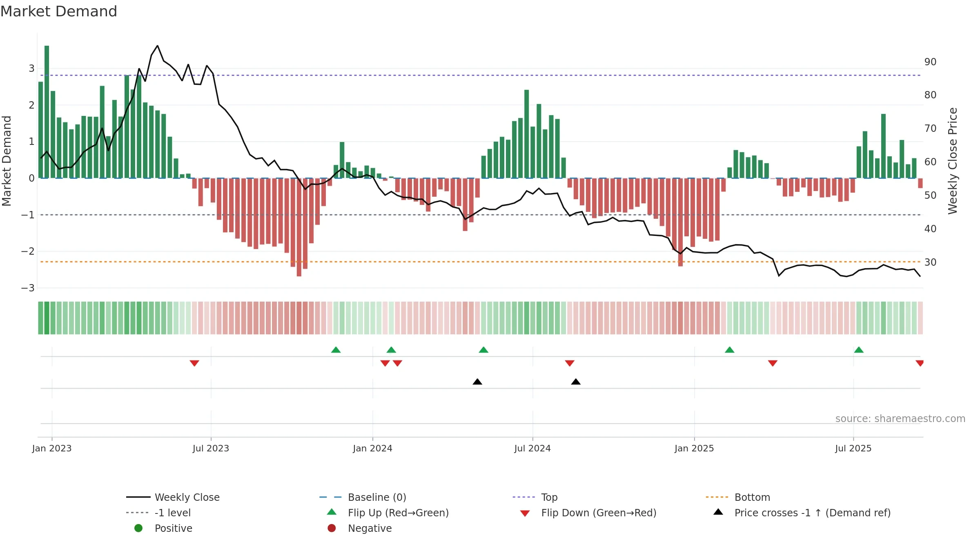980x551 pixels.
Task: Click the red flip-down marker at chart's right end
Action: [x=920, y=363]
